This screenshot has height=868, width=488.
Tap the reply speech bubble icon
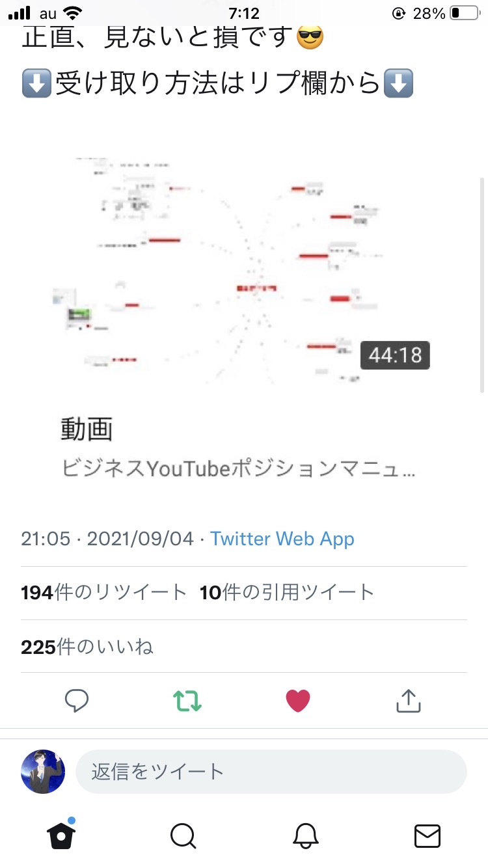tap(77, 701)
